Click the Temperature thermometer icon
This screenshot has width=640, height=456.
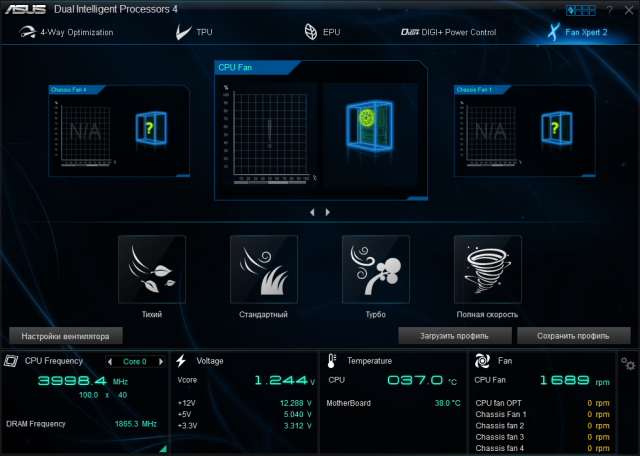point(331,361)
